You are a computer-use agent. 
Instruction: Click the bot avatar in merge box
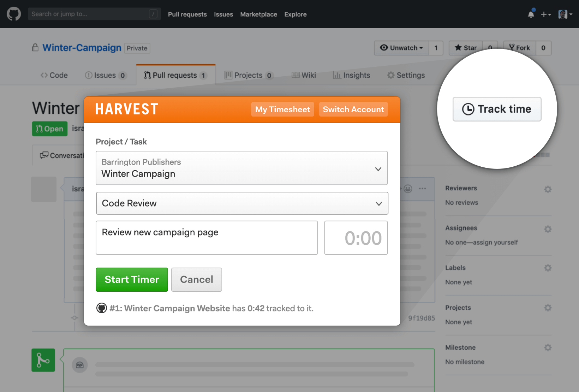pyautogui.click(x=80, y=365)
